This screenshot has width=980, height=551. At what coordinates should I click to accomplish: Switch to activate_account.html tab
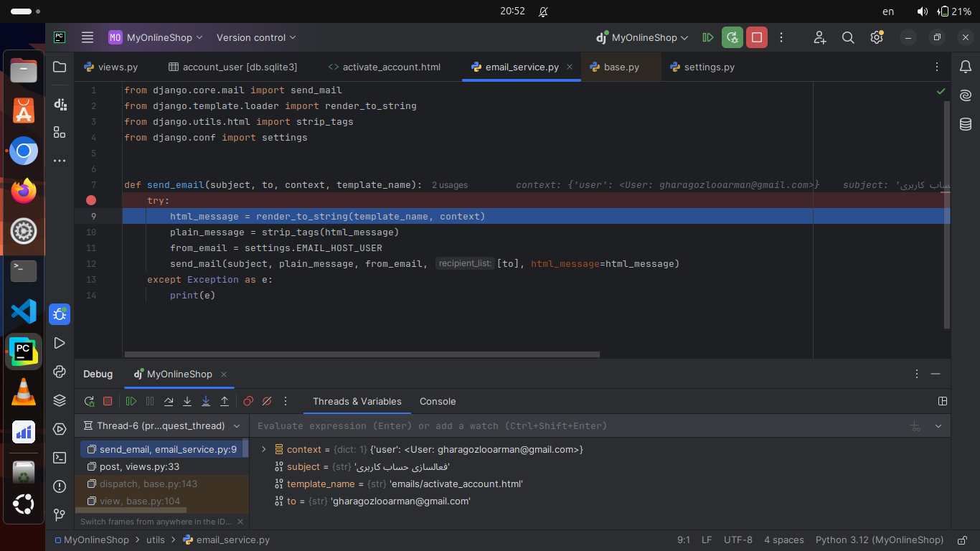pyautogui.click(x=384, y=67)
